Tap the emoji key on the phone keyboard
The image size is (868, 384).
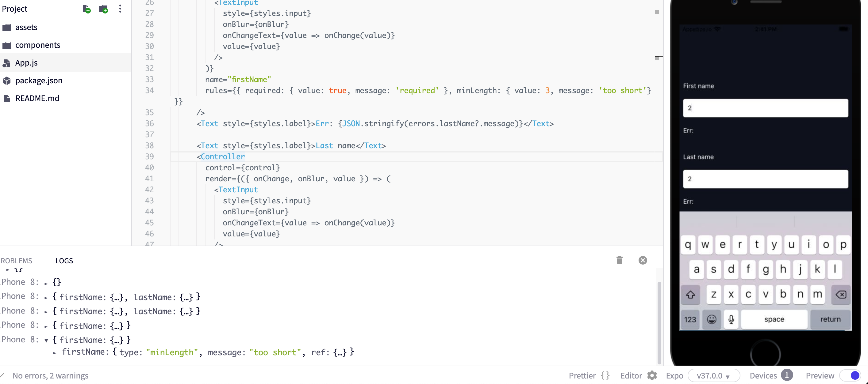coord(711,319)
